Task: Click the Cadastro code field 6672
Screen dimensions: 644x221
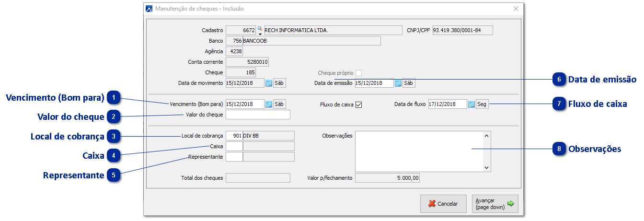Action: click(241, 30)
